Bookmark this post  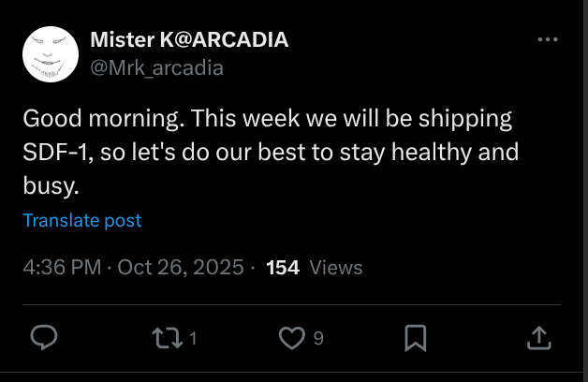click(x=416, y=338)
